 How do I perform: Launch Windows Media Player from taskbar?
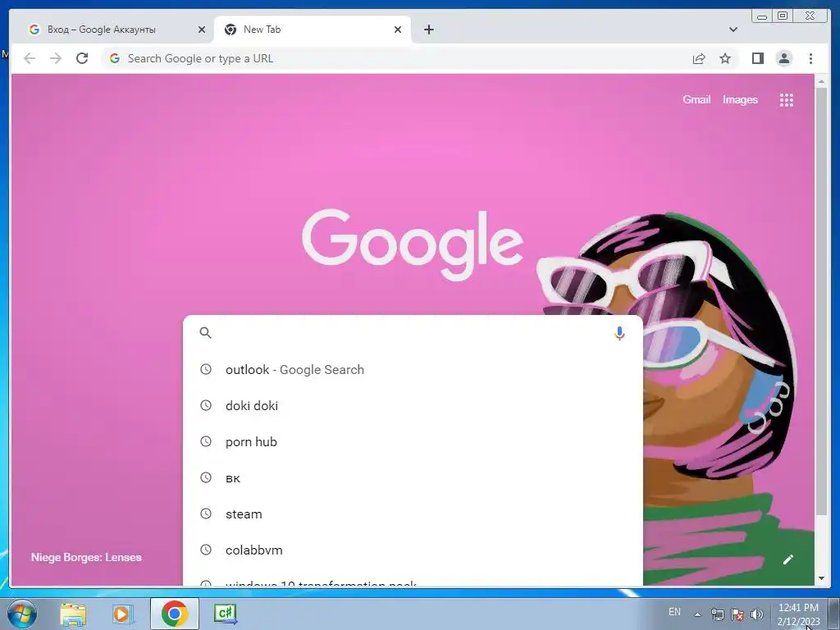point(123,614)
